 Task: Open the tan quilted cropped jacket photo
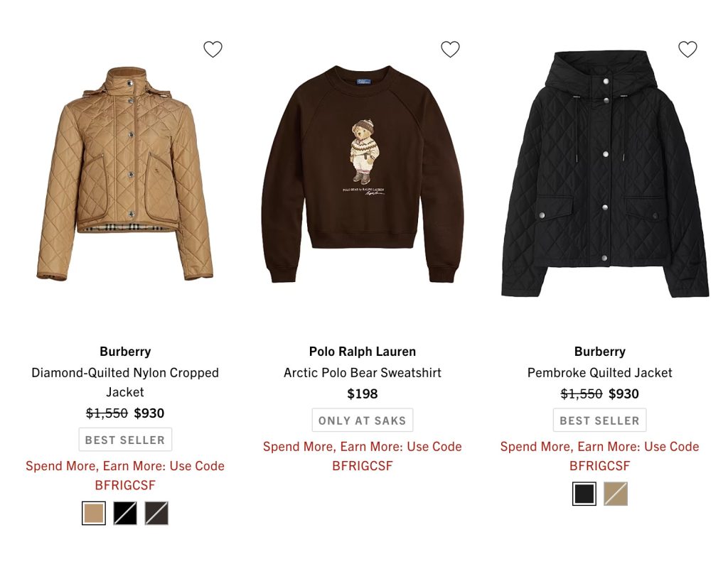click(x=125, y=174)
